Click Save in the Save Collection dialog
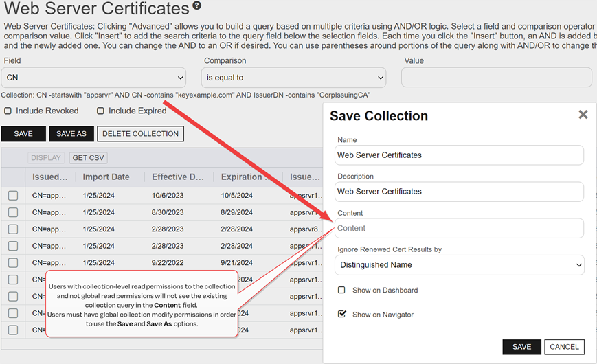 pos(521,347)
